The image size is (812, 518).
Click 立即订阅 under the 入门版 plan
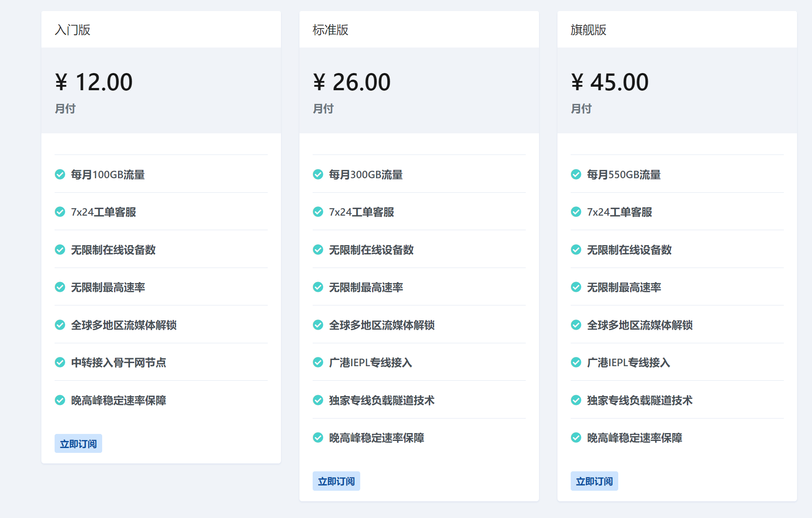[78, 443]
